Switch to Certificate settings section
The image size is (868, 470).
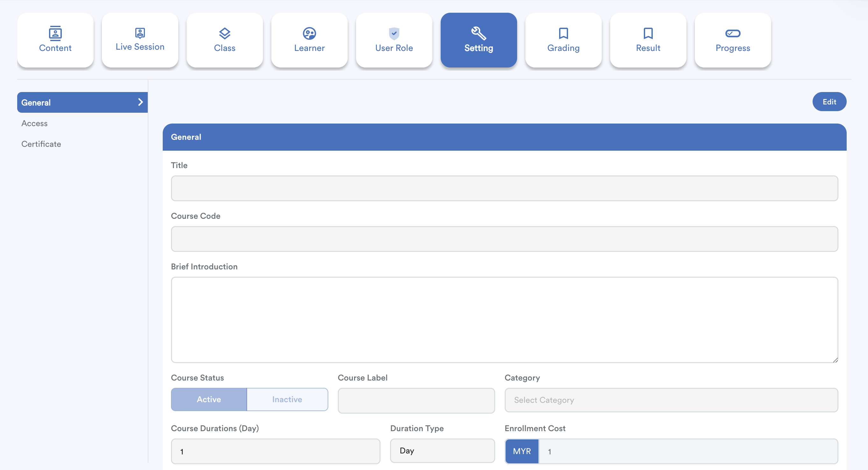(41, 144)
